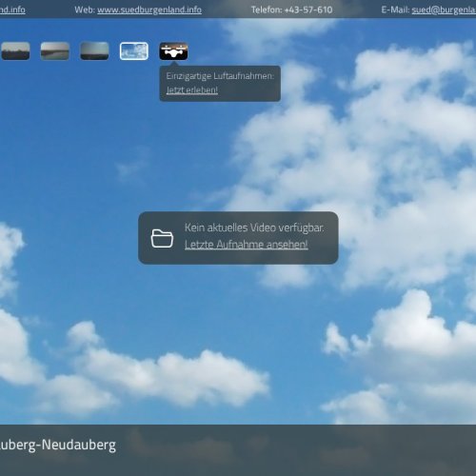Select the first dark landscape webcam thumbnail

click(15, 51)
